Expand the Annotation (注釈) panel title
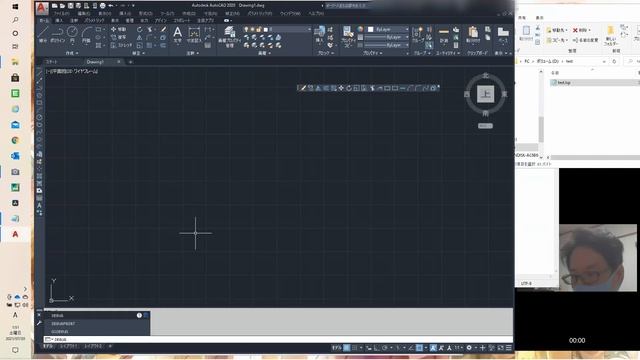Screen dimensions: 640x360 (x=192, y=53)
